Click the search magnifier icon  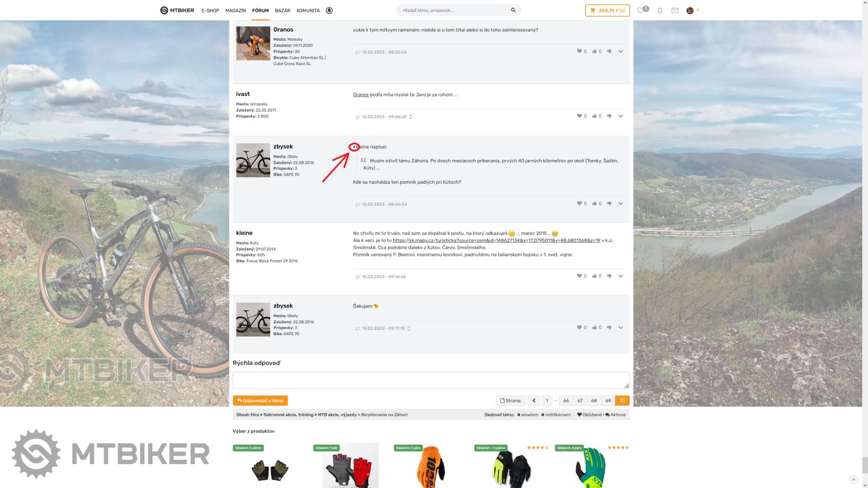click(513, 10)
